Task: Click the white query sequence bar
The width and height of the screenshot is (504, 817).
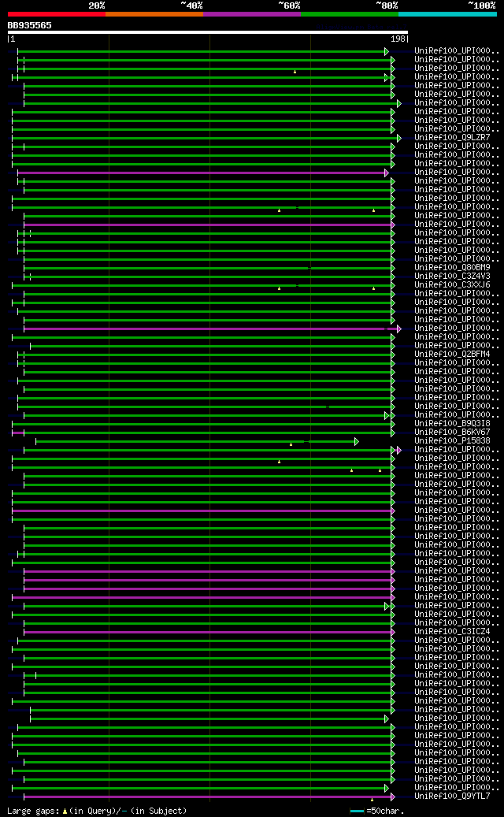Action: coord(208,32)
